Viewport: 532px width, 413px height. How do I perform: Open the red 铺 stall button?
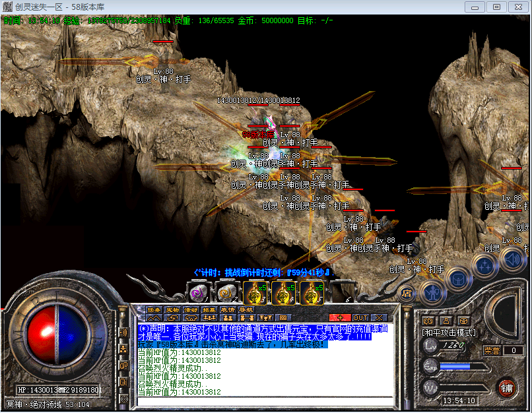506,388
